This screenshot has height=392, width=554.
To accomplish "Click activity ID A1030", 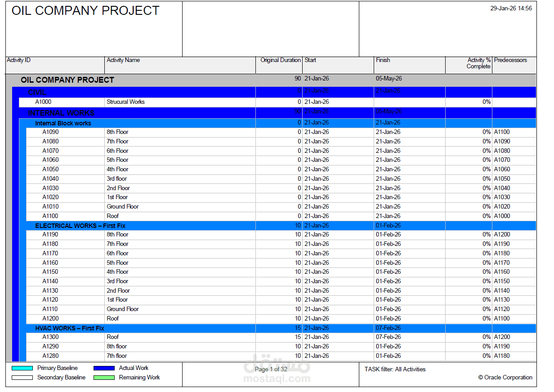I will tap(50, 188).
